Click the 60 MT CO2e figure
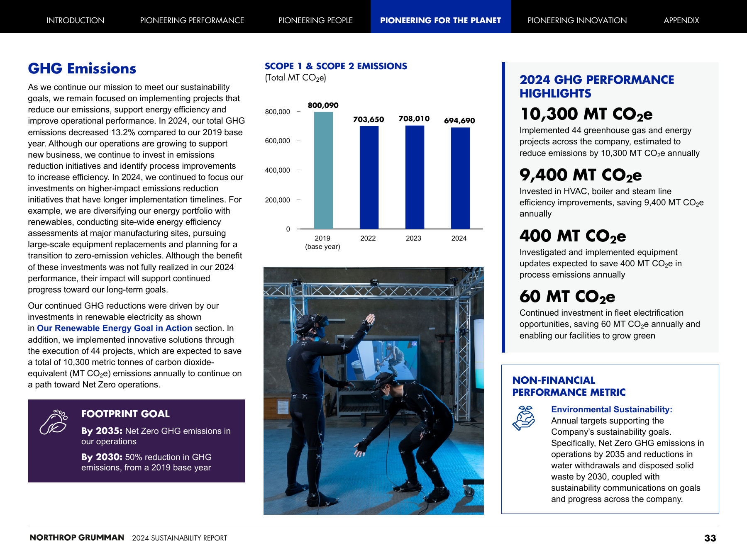This screenshot has width=747, height=560. click(567, 297)
